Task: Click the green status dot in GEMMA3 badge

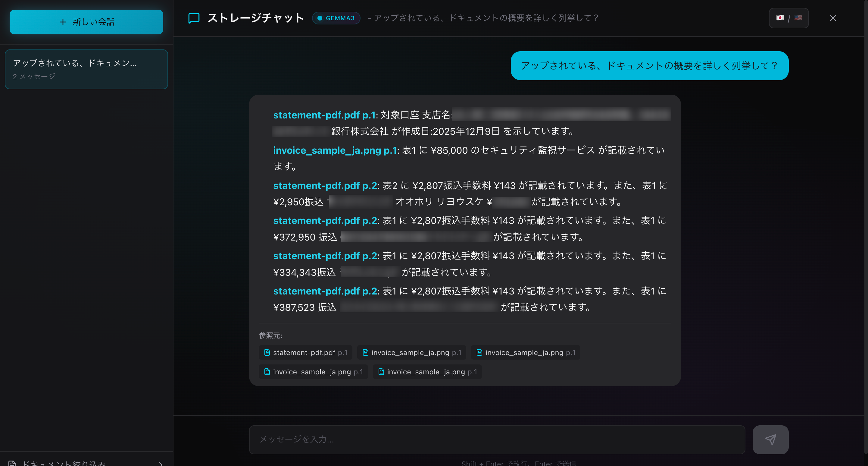Action: click(320, 18)
